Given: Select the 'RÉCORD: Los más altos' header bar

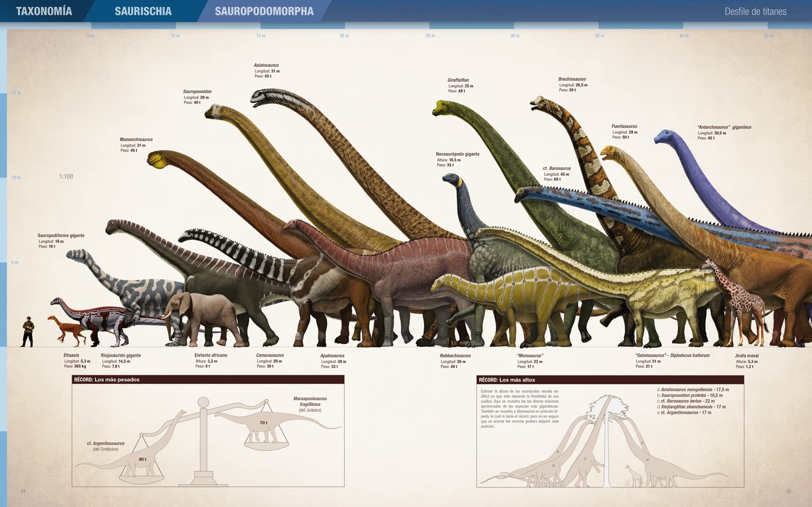Looking at the screenshot, I should click(x=610, y=380).
